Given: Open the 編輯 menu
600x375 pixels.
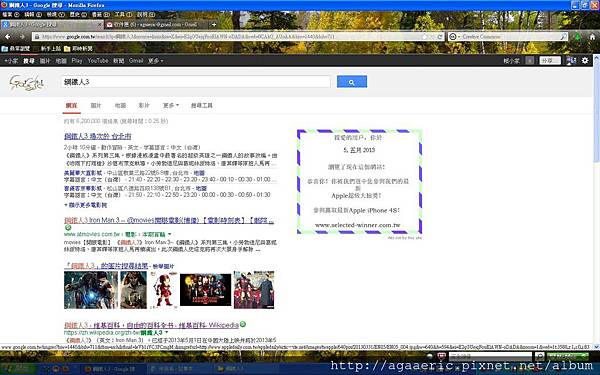Looking at the screenshot, I should 33,15.
